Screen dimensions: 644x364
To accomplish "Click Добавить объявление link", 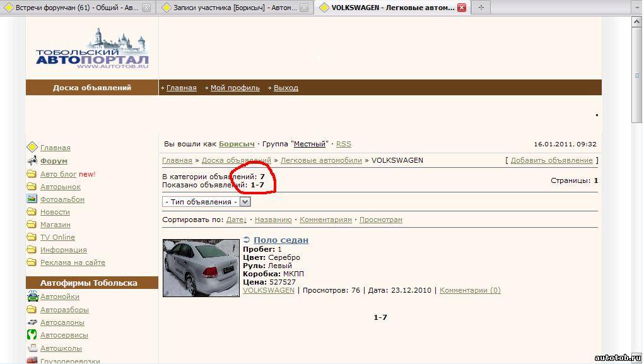I will tap(551, 160).
